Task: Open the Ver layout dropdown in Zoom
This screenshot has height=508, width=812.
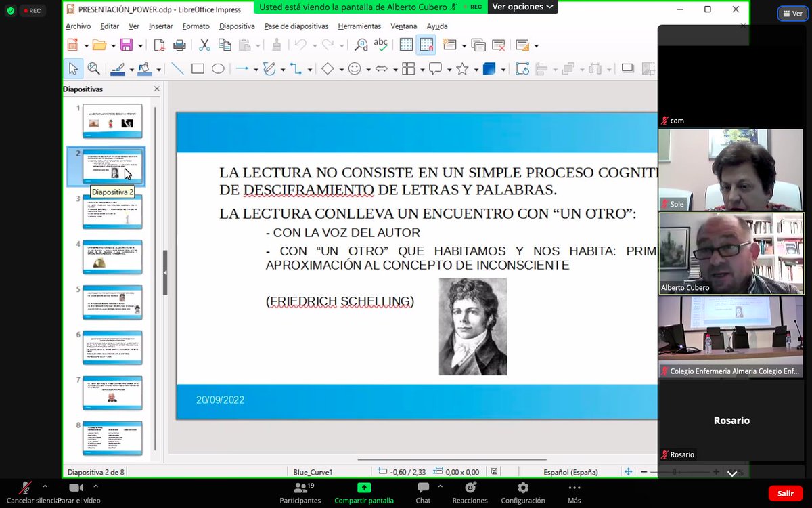Action: point(792,13)
